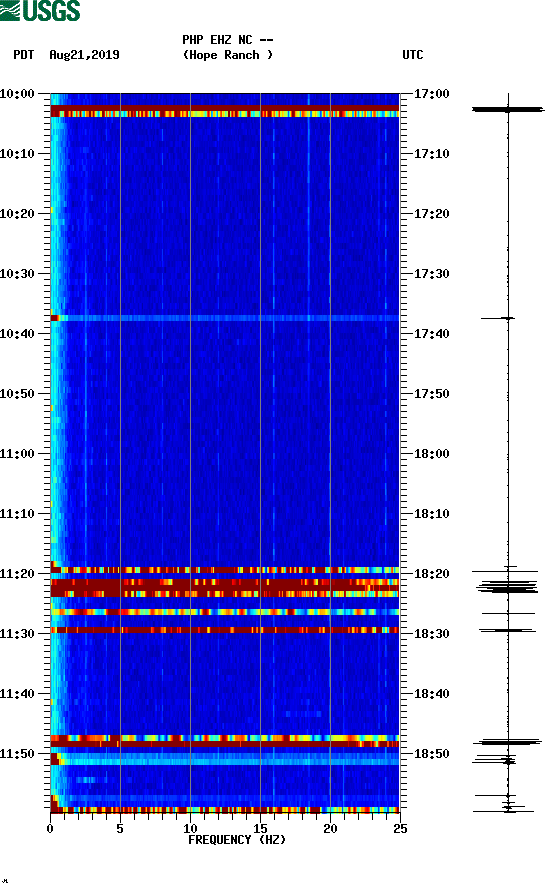
Task: Click the 'PDT' timezone label
Action: 24,55
